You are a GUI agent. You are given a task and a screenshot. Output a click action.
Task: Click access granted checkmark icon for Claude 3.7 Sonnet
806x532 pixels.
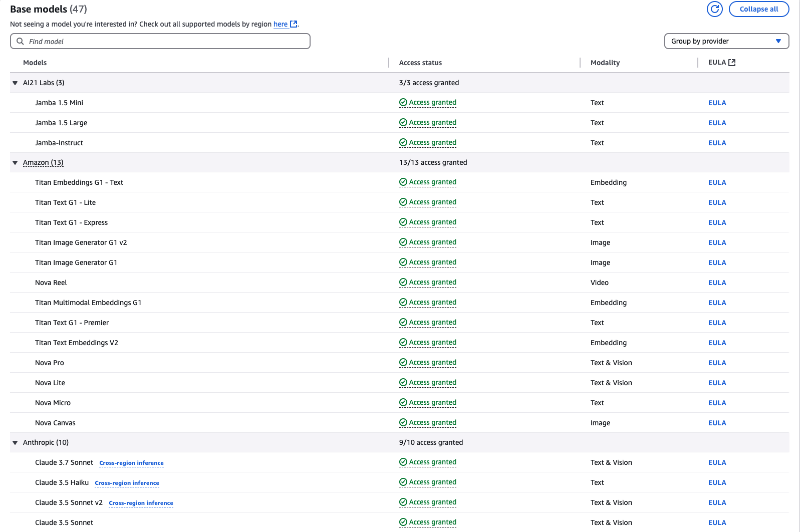(x=403, y=462)
